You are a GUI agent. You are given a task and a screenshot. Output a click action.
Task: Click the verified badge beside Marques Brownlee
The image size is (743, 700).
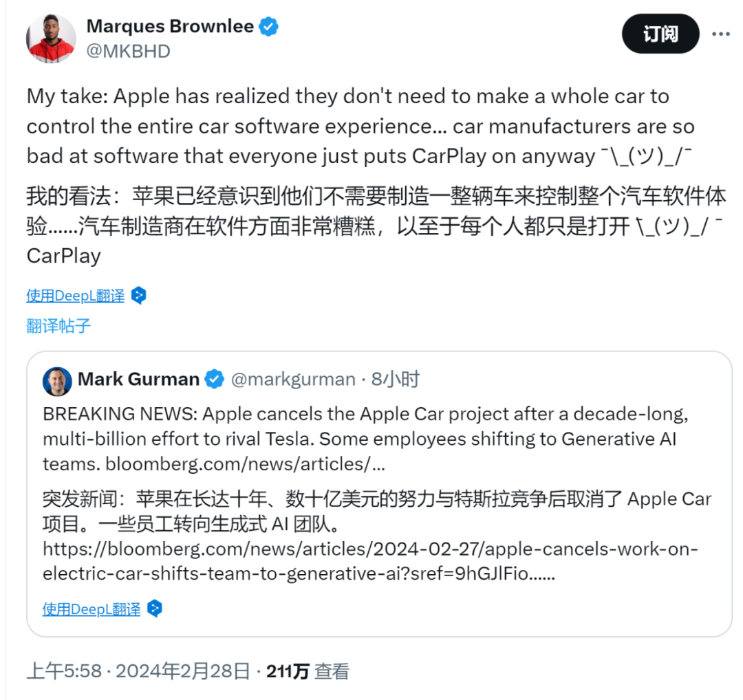tap(269, 27)
